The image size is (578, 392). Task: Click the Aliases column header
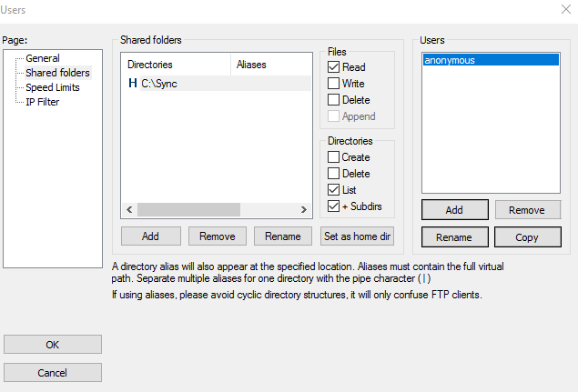[271, 65]
